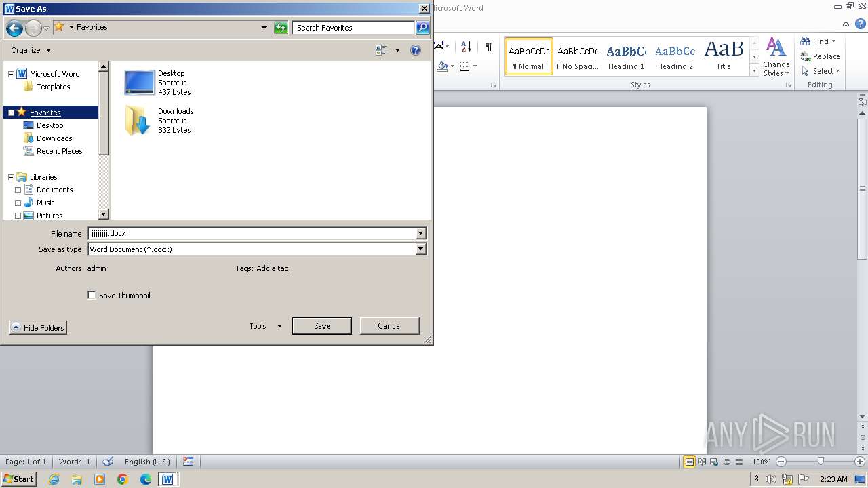Open the Styles pane dialog launcher

tap(788, 85)
